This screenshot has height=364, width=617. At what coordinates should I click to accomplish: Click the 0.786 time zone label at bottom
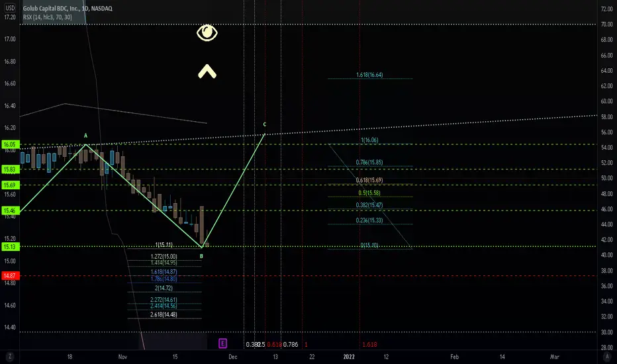[291, 344]
